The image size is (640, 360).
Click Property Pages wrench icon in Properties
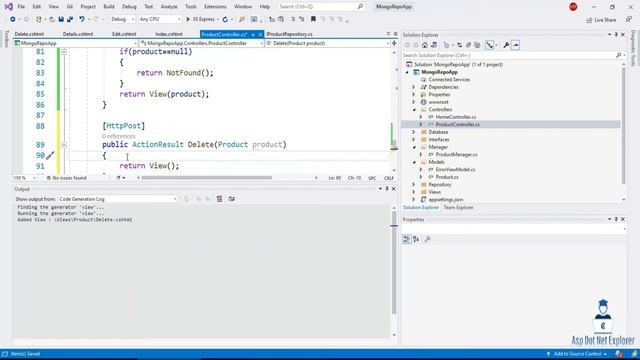tap(428, 239)
